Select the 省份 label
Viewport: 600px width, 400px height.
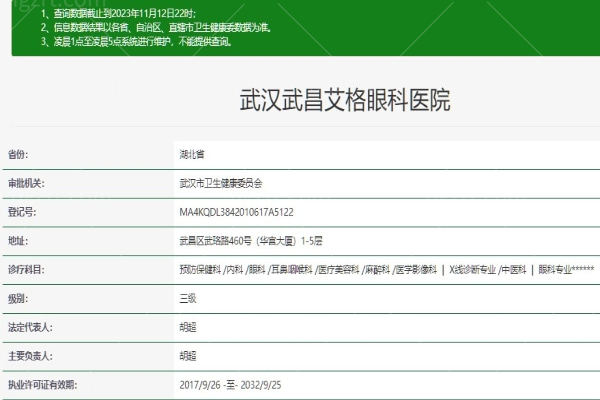tap(18, 155)
